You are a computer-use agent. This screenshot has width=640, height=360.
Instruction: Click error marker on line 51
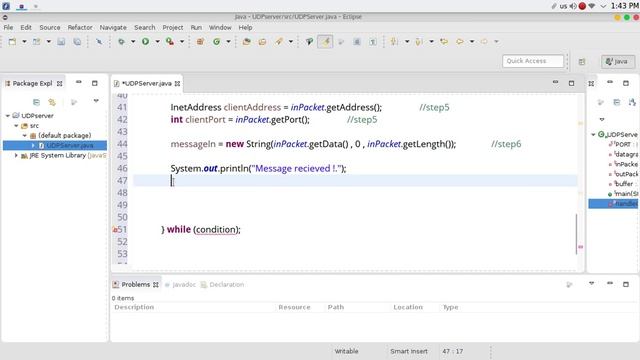tap(115, 230)
